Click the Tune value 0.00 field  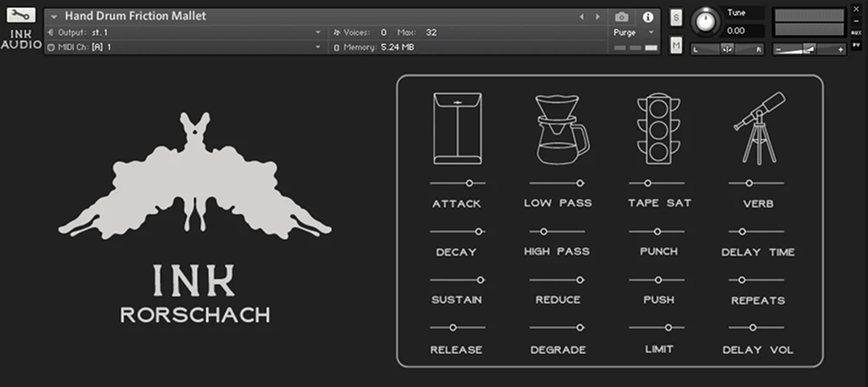click(742, 31)
